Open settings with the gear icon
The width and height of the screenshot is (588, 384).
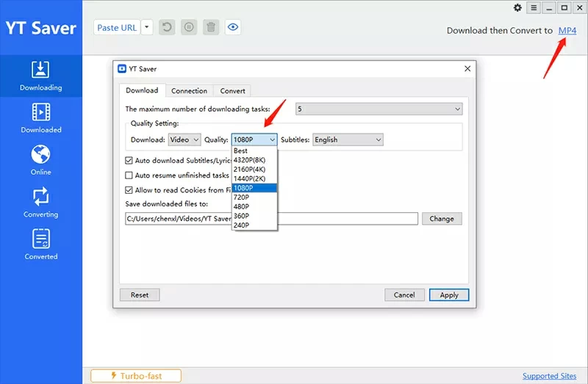point(517,8)
